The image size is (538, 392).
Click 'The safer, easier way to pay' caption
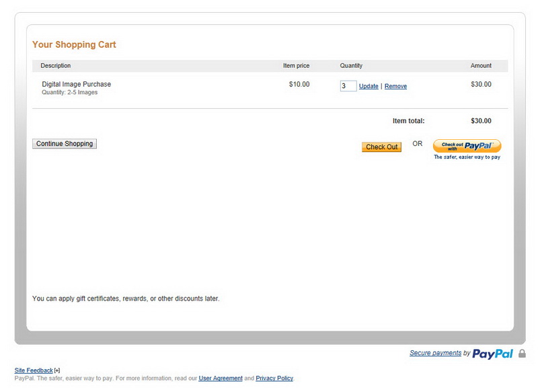(x=467, y=157)
